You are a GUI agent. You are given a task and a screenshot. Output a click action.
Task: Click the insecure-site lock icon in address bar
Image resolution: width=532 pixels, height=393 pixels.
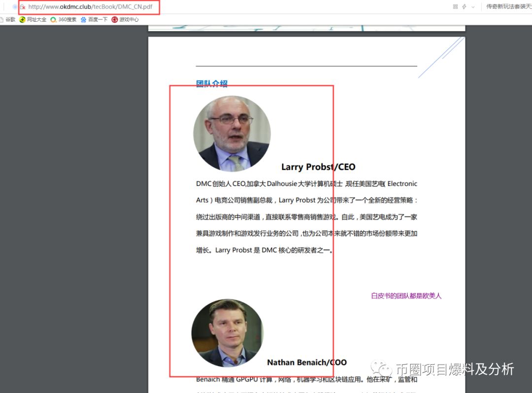tap(23, 7)
